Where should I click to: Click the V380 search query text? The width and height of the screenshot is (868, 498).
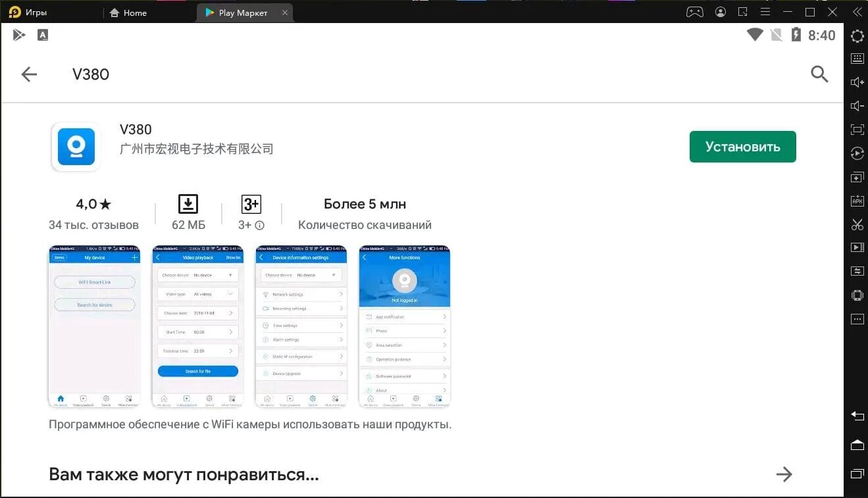[91, 74]
